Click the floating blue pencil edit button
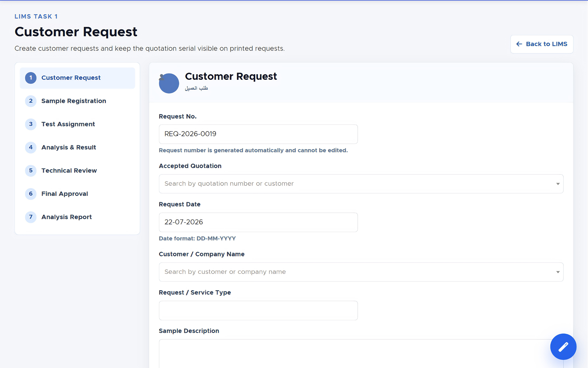Image resolution: width=588 pixels, height=368 pixels. tap(563, 347)
